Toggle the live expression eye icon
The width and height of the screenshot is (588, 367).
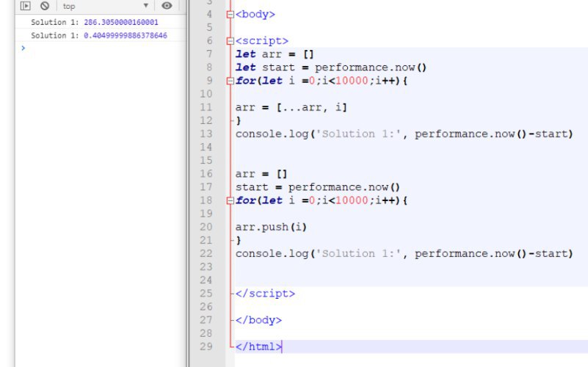(x=167, y=6)
